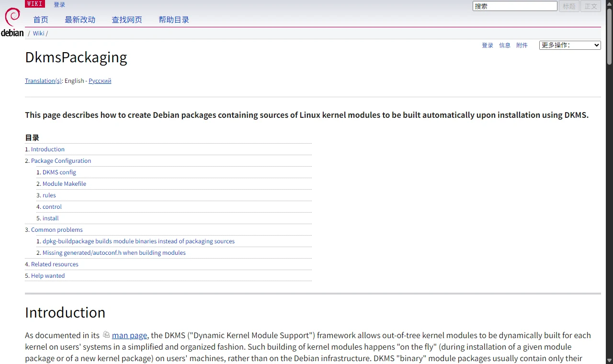Jump to Package Configuration section

61,161
